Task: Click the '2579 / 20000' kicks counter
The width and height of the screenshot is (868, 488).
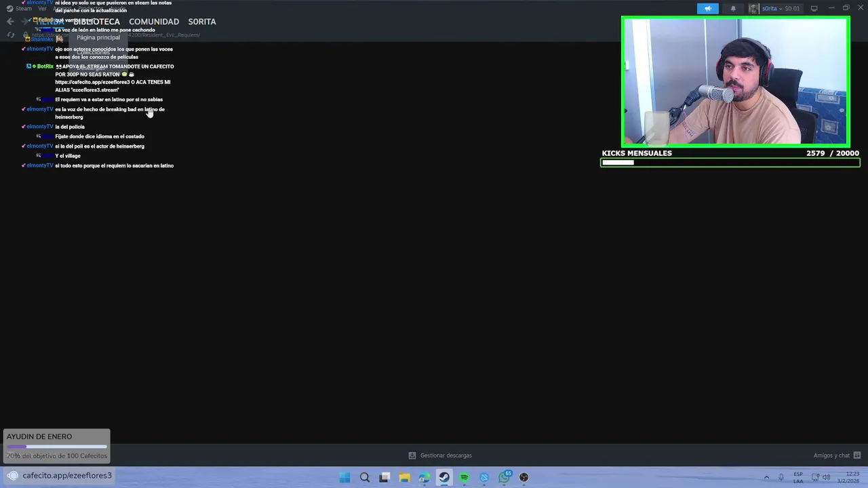Action: pyautogui.click(x=833, y=153)
